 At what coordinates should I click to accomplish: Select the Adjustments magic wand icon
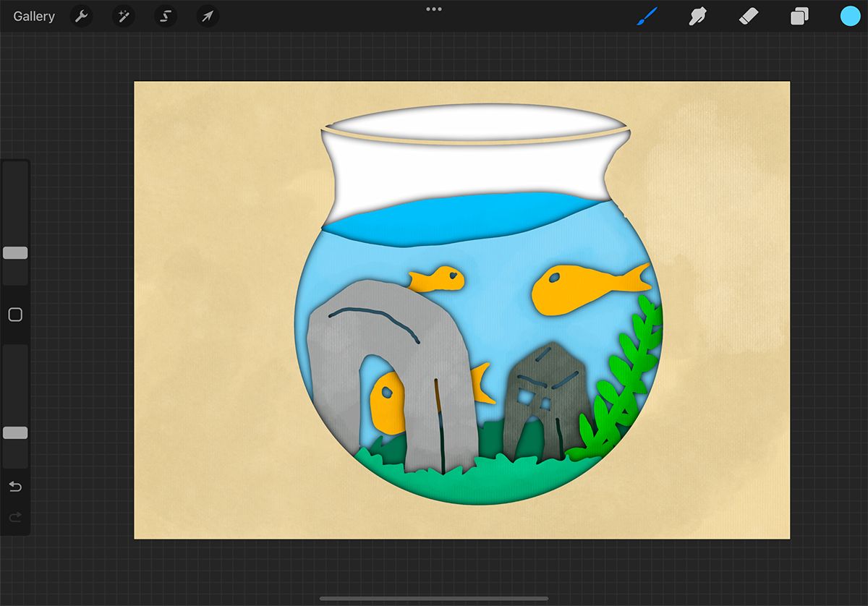pyautogui.click(x=123, y=16)
